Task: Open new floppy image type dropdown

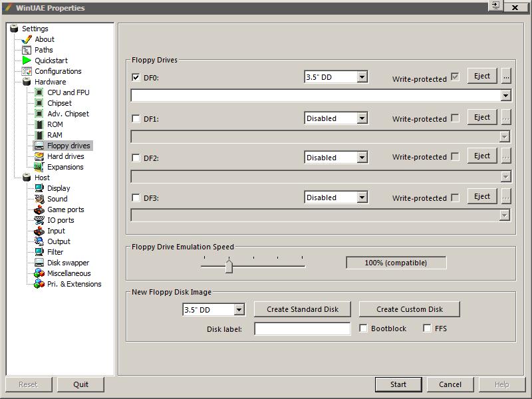Action: (239, 309)
